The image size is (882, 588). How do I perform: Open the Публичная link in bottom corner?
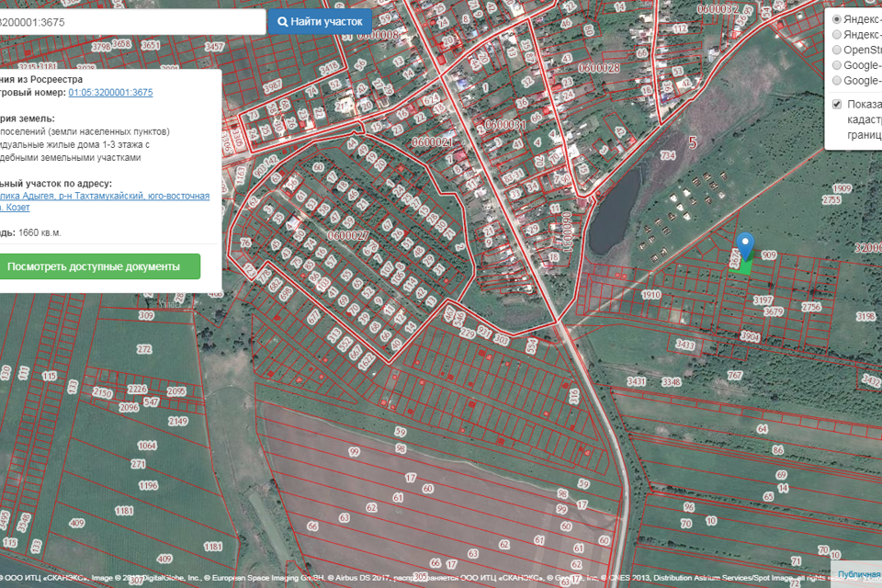[859, 575]
